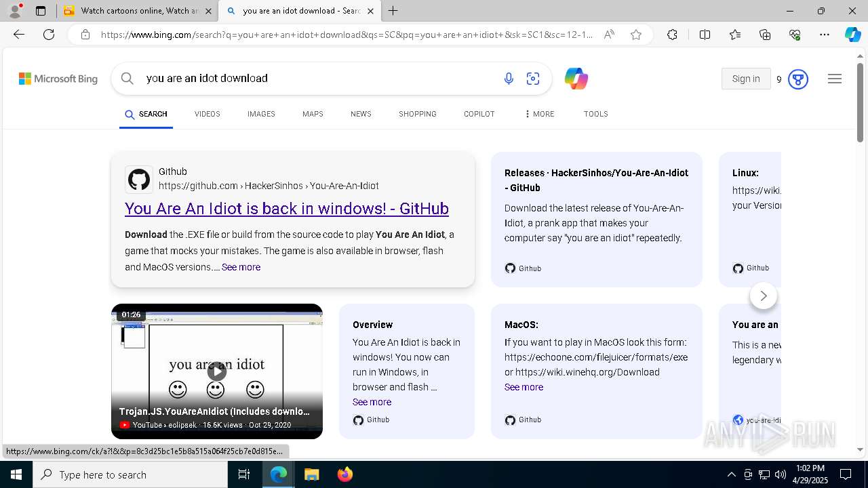
Task: Add this page to favorites star
Action: [636, 35]
